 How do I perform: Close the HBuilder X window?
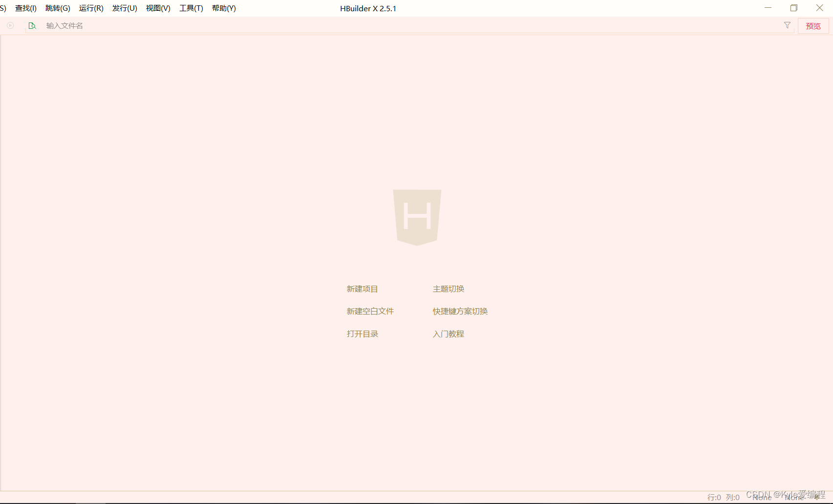coord(820,8)
